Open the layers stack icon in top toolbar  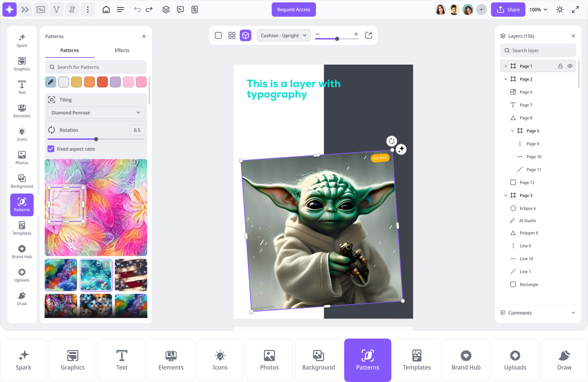tap(166, 9)
